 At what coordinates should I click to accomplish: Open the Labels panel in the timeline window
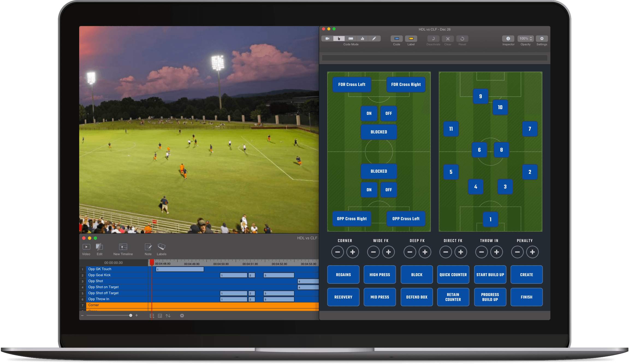[161, 247]
